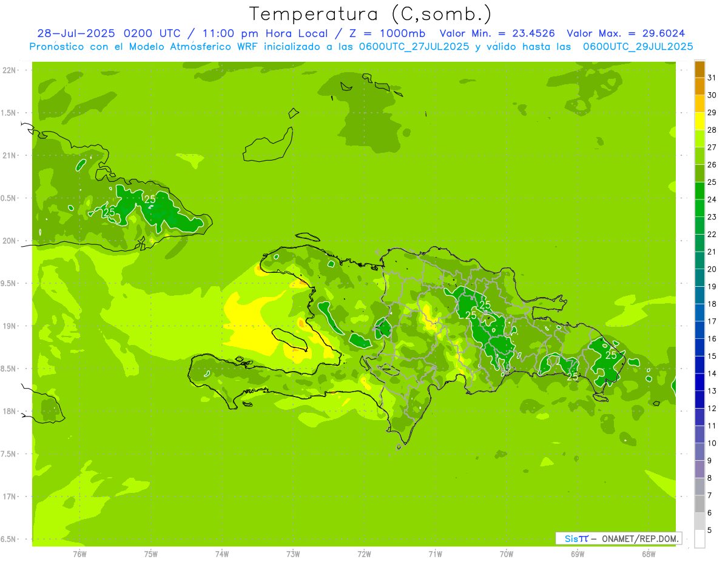This screenshot has width=728, height=562.
Task: Select the '28-Jul-2025 0200 UTC' date text
Action: (x=107, y=33)
